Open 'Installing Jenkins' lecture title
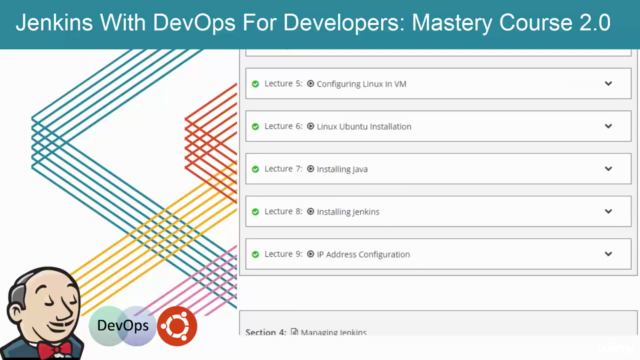The width and height of the screenshot is (640, 360). tap(348, 212)
